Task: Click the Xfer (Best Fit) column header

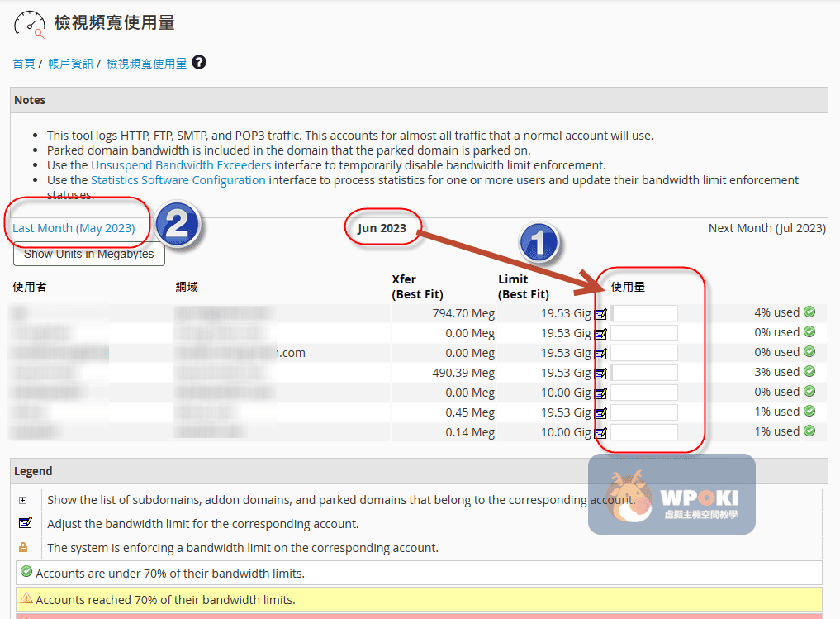Action: (x=417, y=287)
